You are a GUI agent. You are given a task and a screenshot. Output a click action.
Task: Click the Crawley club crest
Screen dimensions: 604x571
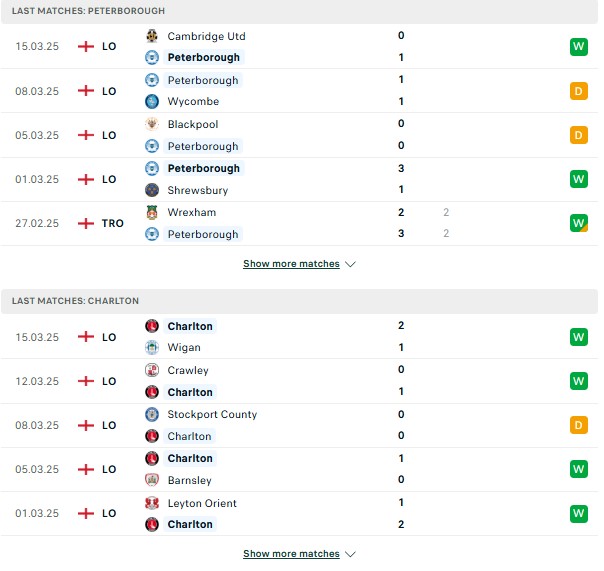point(152,370)
